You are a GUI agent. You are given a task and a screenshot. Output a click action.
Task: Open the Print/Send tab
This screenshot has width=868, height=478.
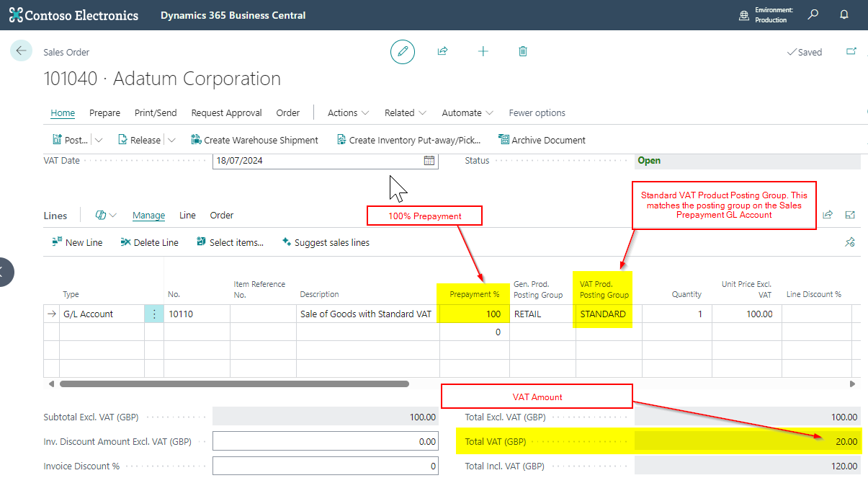156,112
